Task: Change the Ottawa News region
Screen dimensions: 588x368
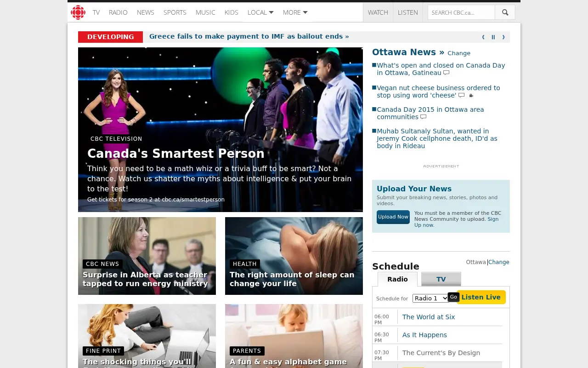Action: click(x=459, y=53)
